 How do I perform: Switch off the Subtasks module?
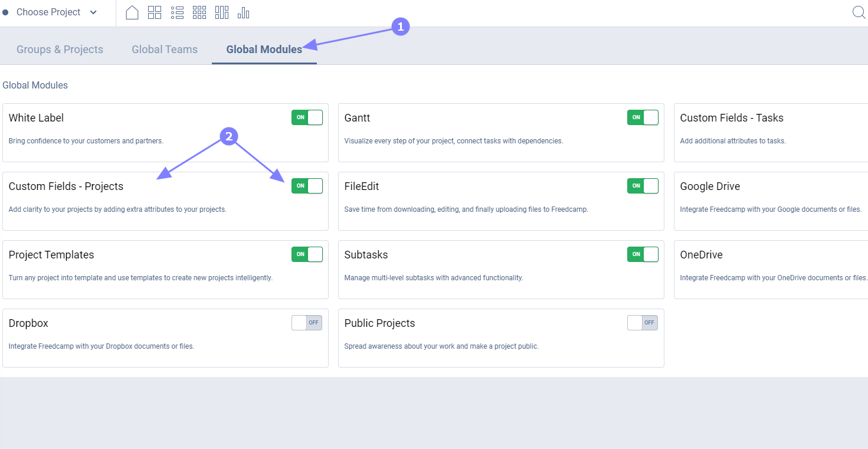tap(643, 254)
